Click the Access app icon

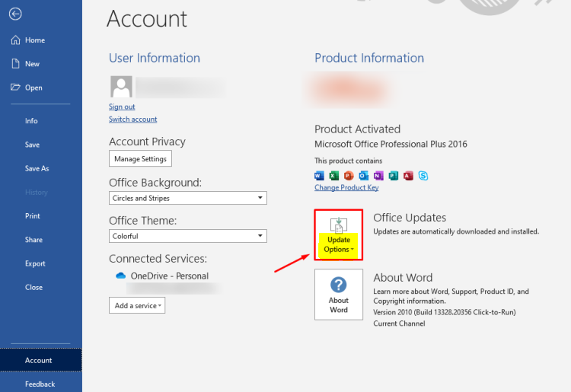pyautogui.click(x=408, y=176)
